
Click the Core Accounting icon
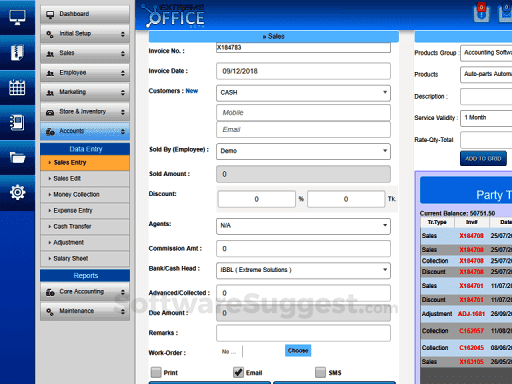[50, 292]
